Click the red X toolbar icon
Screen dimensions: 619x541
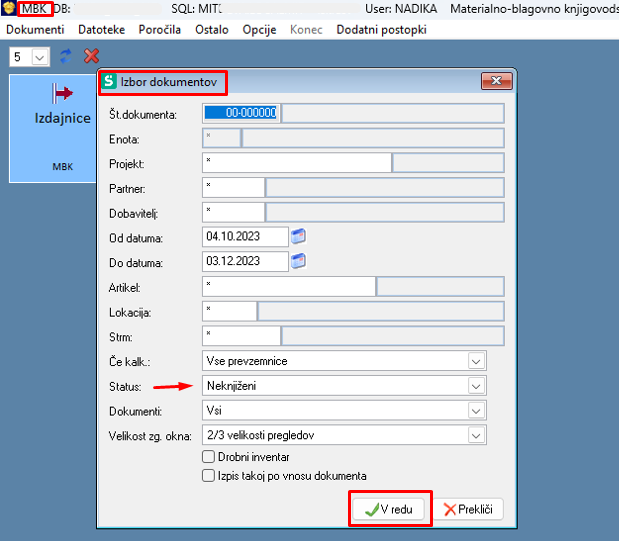click(91, 56)
